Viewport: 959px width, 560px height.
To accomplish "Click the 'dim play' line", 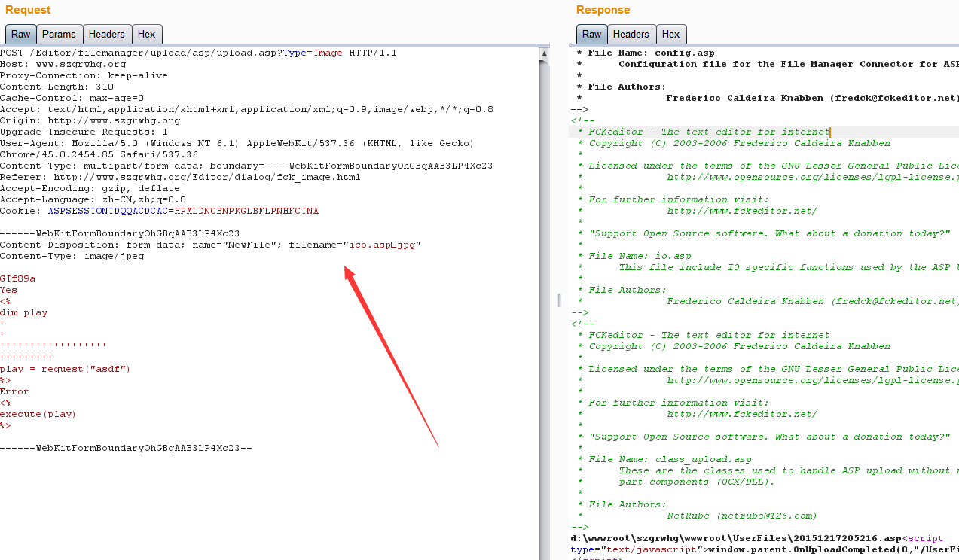I will tap(23, 312).
